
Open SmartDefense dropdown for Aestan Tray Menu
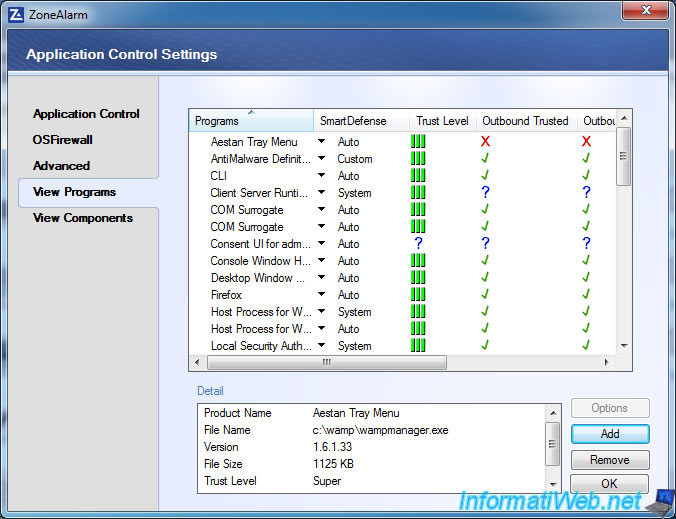(321, 141)
